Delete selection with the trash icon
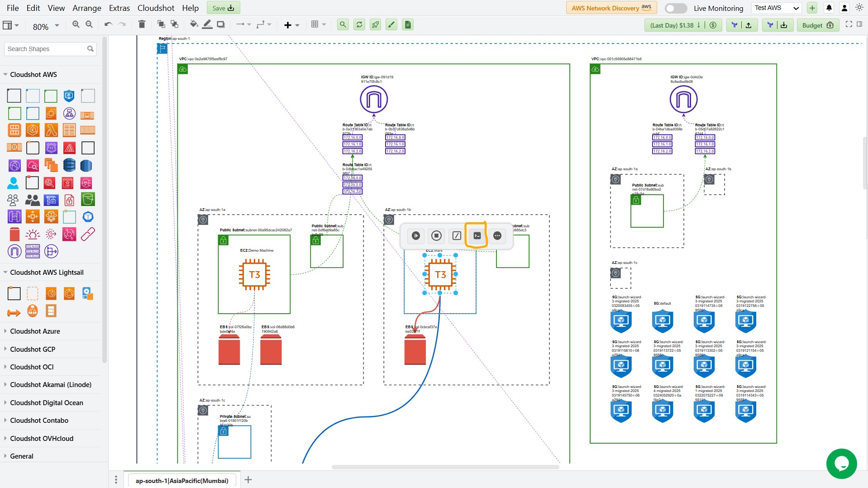Screen dimensions: 868x488 pyautogui.click(x=142, y=24)
